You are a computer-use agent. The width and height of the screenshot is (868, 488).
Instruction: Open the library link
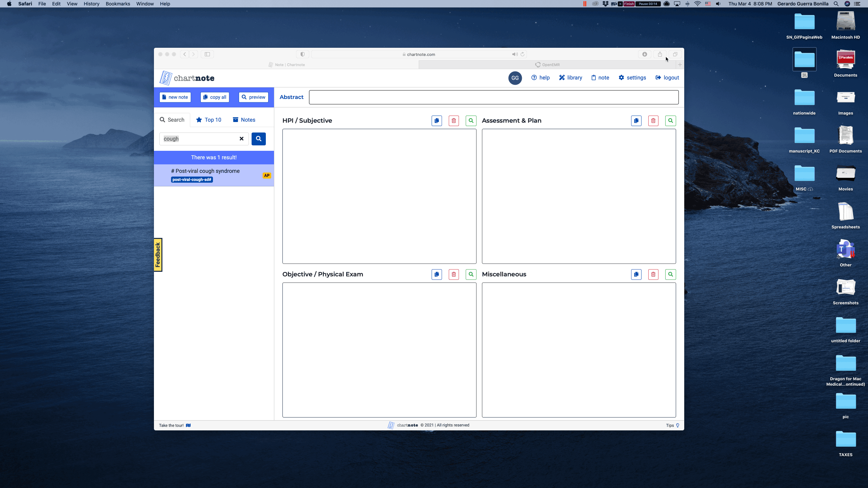(x=570, y=78)
